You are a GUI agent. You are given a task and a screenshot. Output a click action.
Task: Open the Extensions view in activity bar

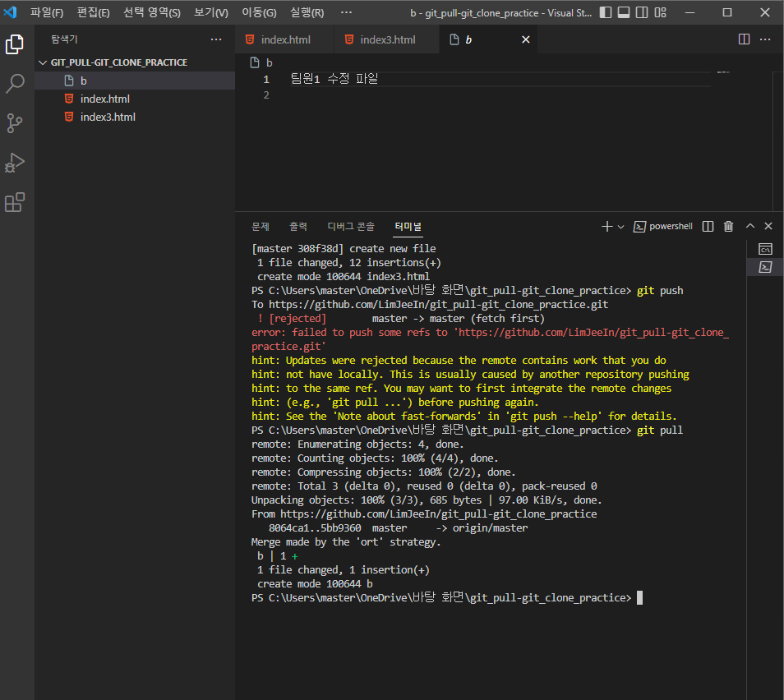(15, 202)
